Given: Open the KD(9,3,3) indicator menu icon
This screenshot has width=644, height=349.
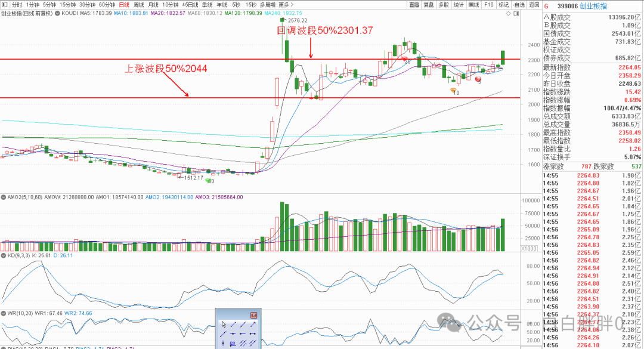Looking at the screenshot, I should point(4,255).
